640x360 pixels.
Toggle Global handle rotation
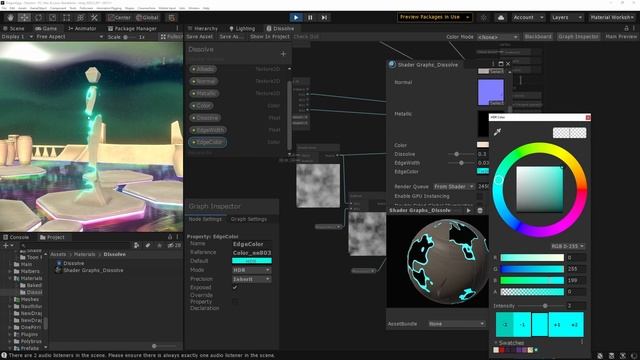(x=147, y=18)
